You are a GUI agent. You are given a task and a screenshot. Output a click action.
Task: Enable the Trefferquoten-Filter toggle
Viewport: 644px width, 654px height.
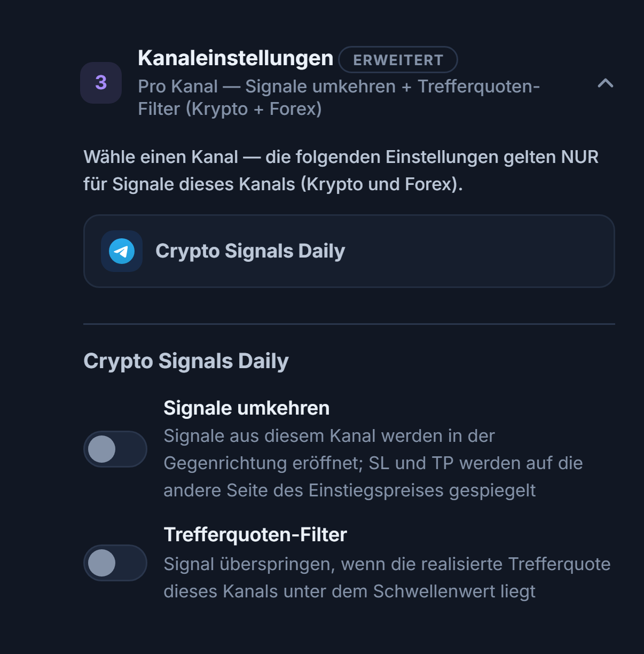[x=115, y=563]
